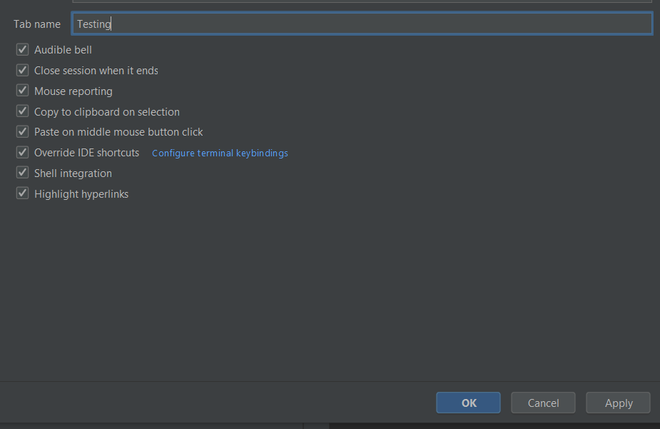
Task: Toggle the Override IDE shortcuts checkbox
Action: 23,153
